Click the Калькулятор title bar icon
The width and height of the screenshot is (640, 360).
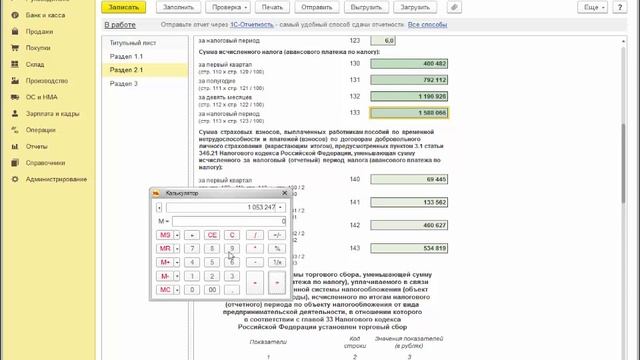tap(156, 193)
